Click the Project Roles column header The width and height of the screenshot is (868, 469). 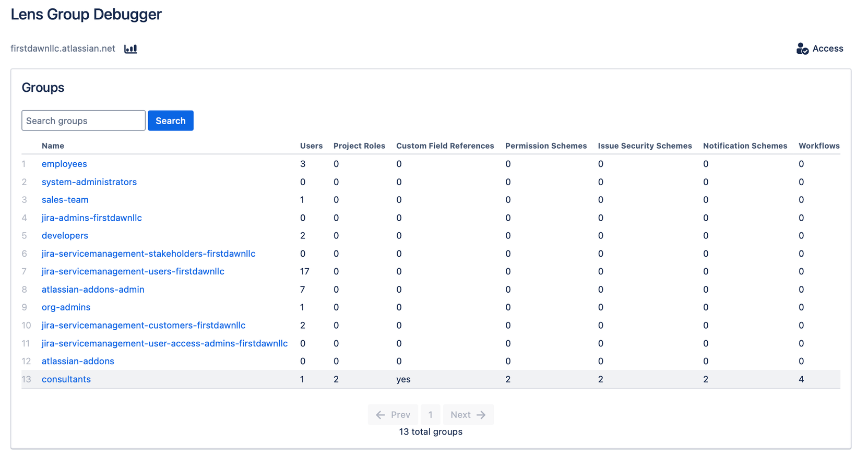tap(359, 146)
